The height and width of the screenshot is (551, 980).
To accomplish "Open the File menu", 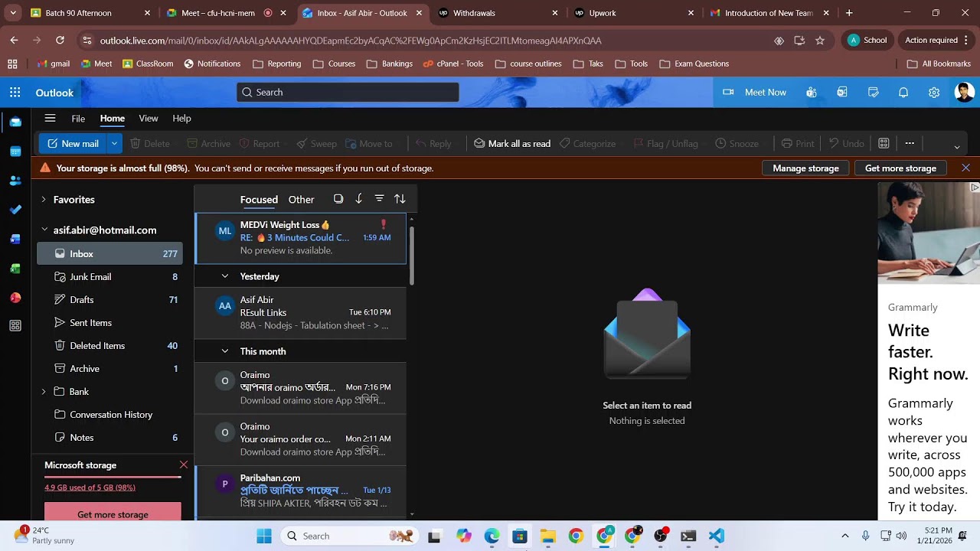I will (x=78, y=119).
